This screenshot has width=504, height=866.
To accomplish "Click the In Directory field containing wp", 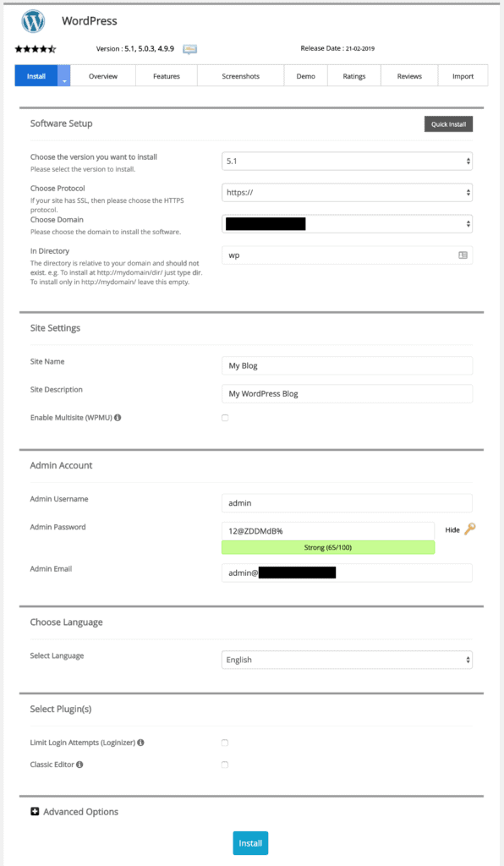I will click(347, 255).
